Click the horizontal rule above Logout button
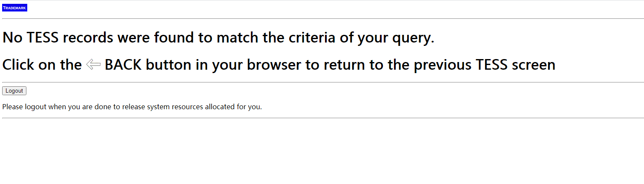Screen dimensions: 644x184 coord(322,82)
